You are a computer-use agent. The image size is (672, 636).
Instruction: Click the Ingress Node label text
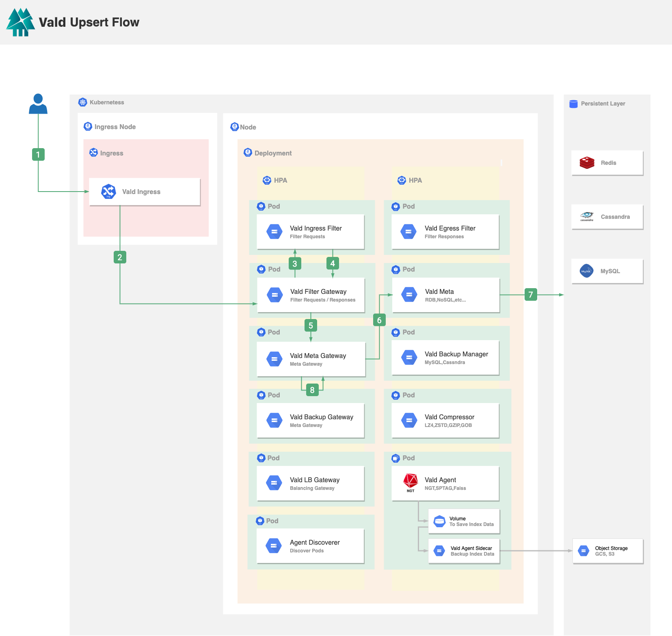pyautogui.click(x=115, y=127)
